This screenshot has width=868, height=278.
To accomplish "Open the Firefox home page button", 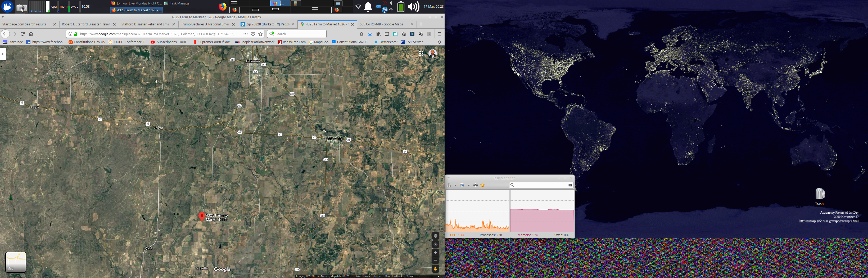I will click(x=31, y=34).
